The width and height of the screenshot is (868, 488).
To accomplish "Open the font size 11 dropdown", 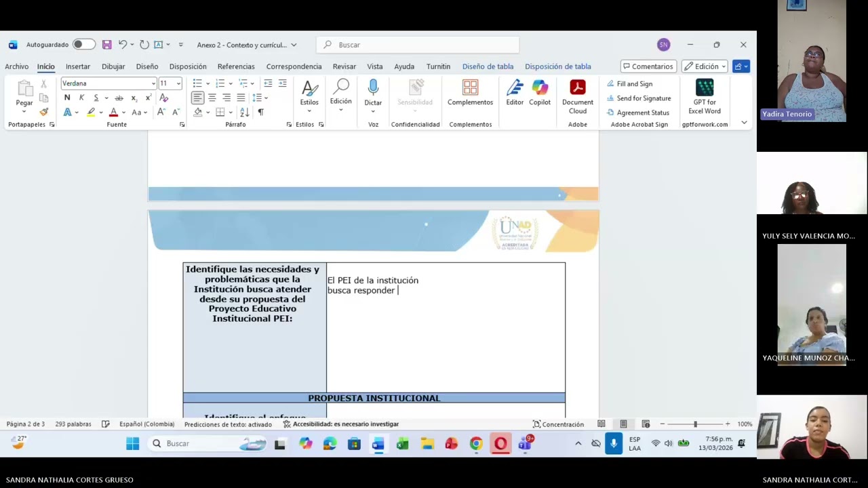I will (178, 83).
